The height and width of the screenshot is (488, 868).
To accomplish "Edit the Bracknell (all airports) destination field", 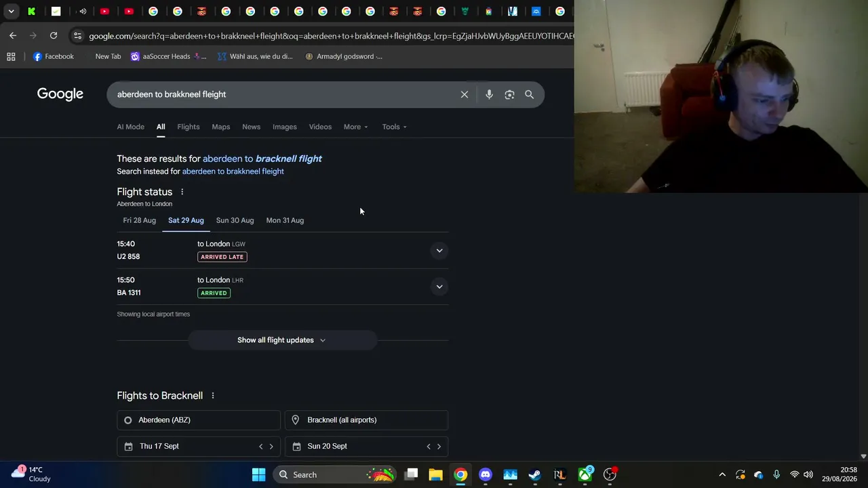I will (x=366, y=420).
